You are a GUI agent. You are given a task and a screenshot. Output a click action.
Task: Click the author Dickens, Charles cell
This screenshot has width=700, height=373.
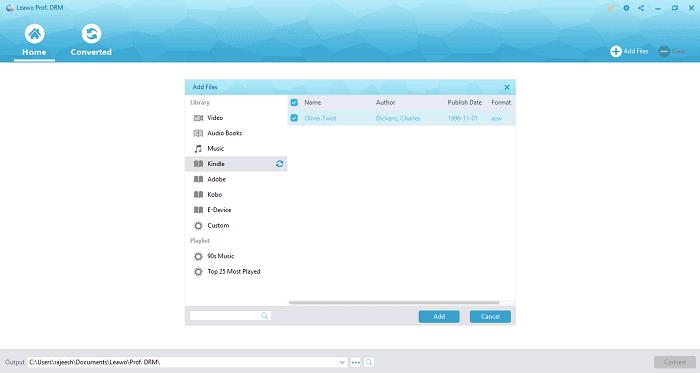click(x=398, y=118)
